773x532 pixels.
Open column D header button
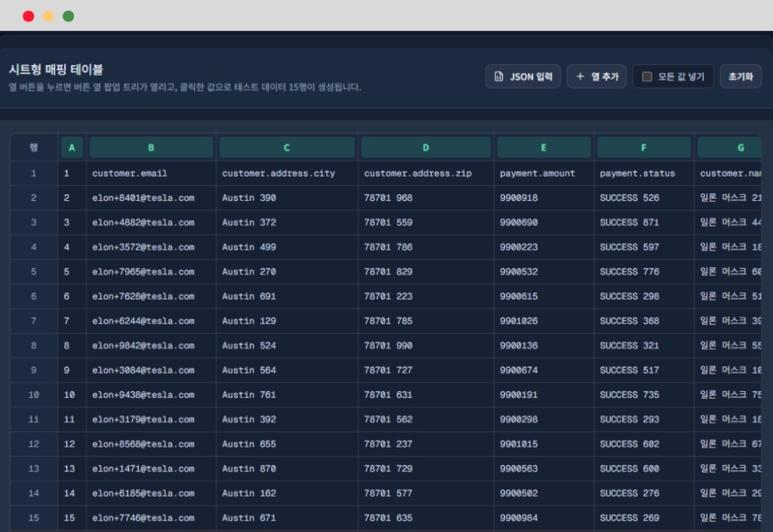pos(426,147)
